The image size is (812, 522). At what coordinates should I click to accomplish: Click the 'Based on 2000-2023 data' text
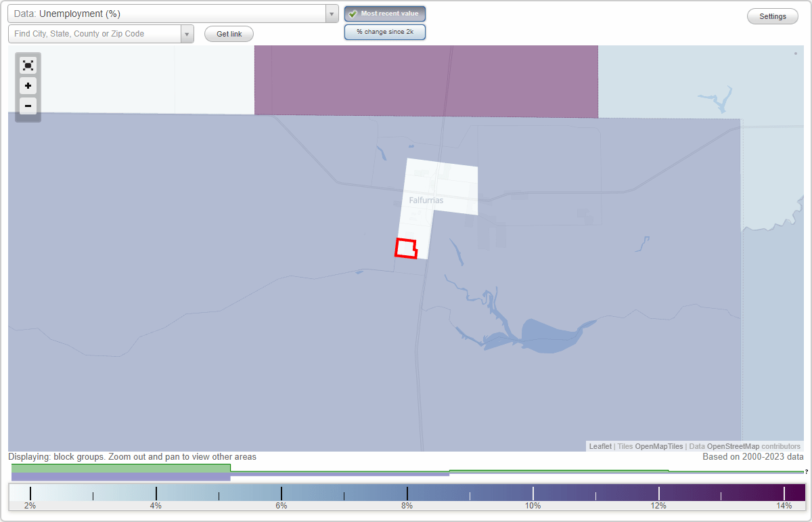[753, 457]
